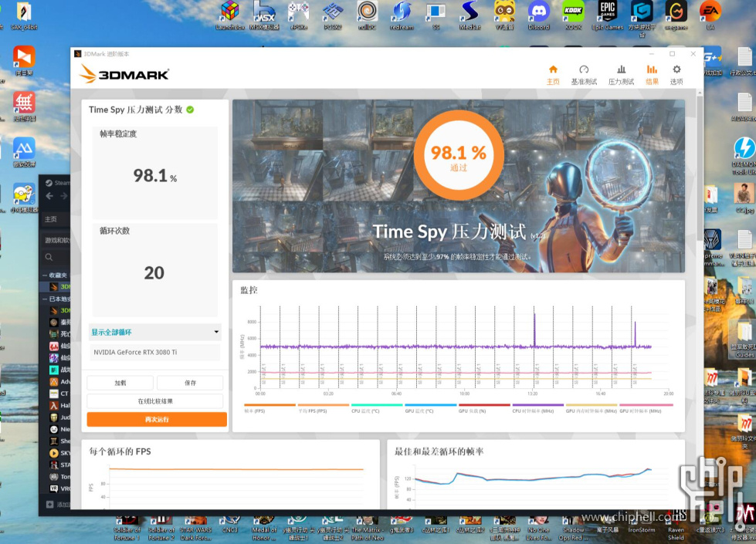This screenshot has width=756, height=544.
Task: Click the orange 98.1 % pass circle
Action: point(459,155)
